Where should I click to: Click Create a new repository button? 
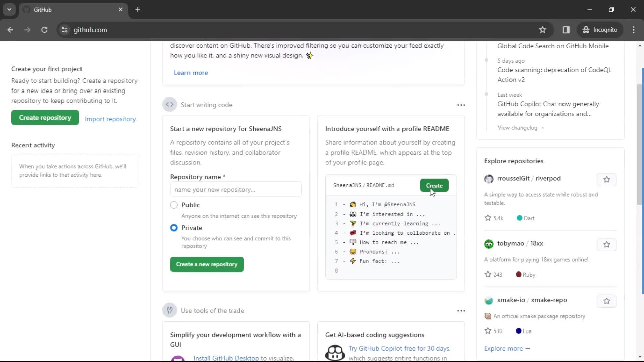pos(206,264)
